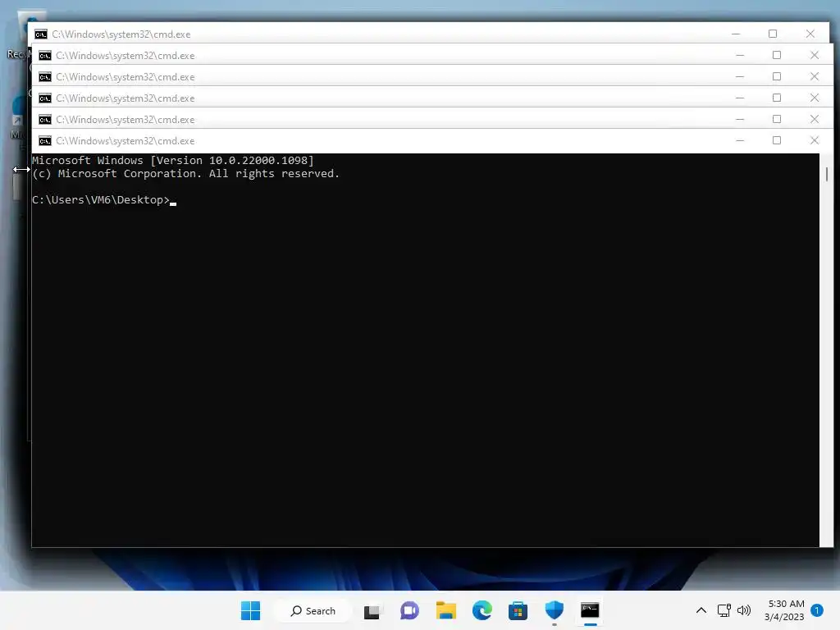Open Task View from the taskbar
This screenshot has height=630, width=840.
[372, 611]
